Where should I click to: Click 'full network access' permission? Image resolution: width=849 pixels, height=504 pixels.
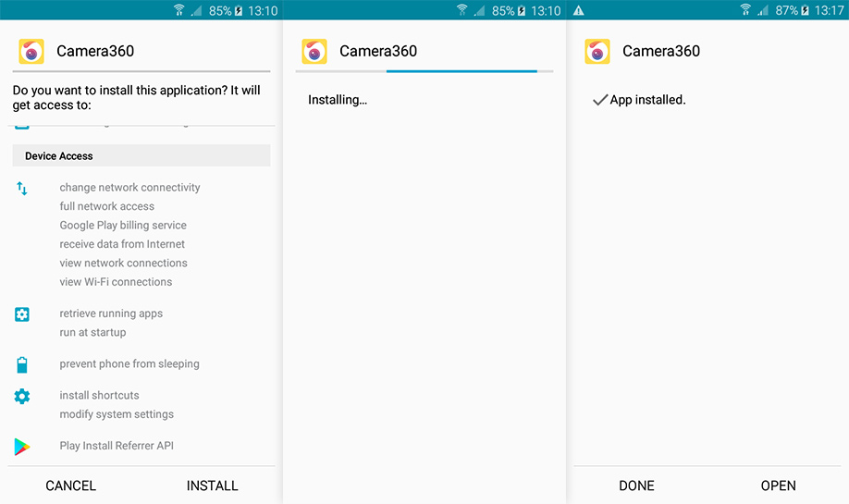pyautogui.click(x=106, y=206)
